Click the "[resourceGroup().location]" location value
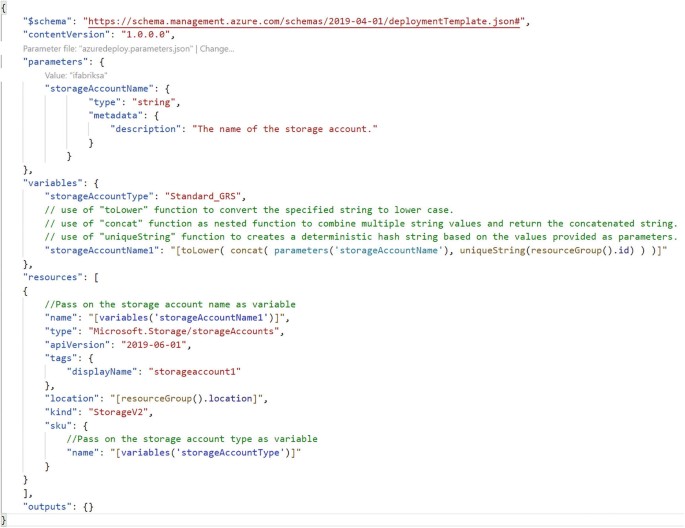The width and height of the screenshot is (685, 528). [x=188, y=398]
